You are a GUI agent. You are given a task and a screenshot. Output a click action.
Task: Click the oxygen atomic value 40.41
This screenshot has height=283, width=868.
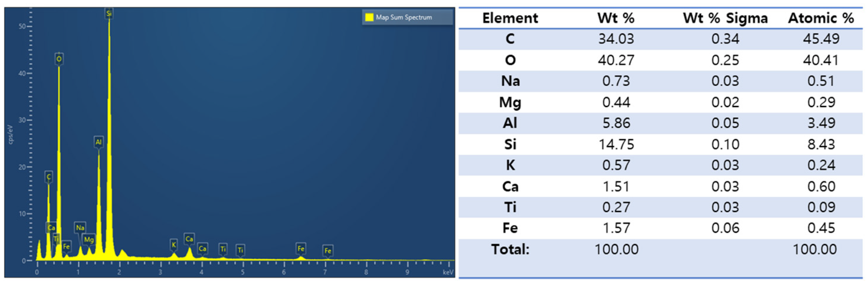click(821, 60)
